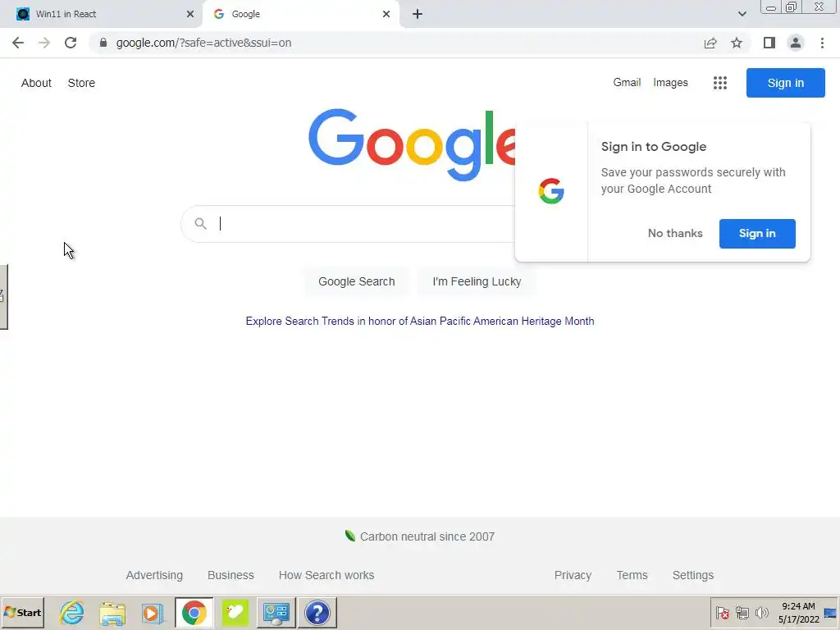
Task: Click the Chrome taskbar icon
Action: pyautogui.click(x=194, y=612)
